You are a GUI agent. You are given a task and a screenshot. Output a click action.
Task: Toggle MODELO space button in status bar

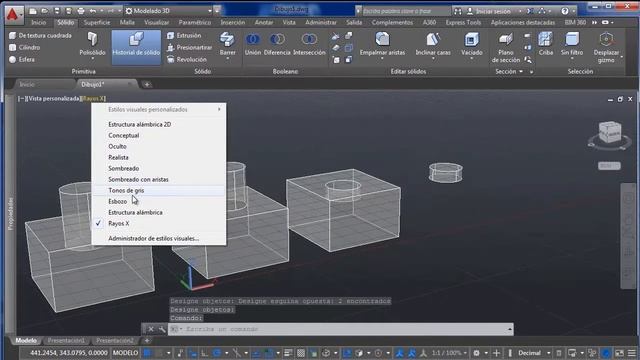click(x=125, y=353)
